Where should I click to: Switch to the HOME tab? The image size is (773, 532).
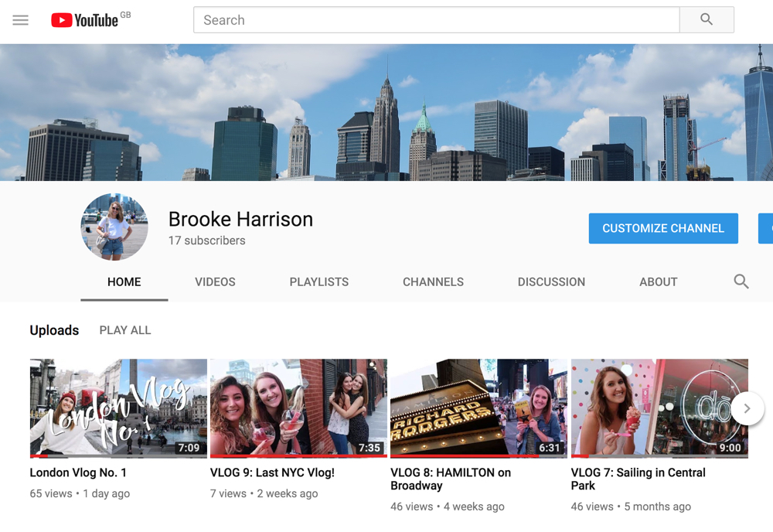pos(124,282)
